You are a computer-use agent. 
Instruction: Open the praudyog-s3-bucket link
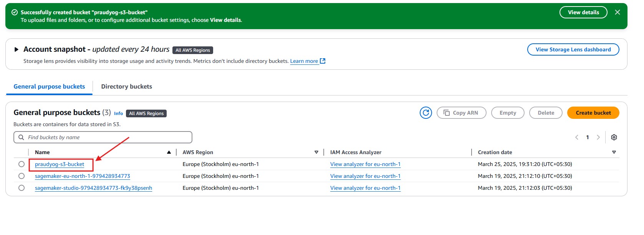[x=60, y=164]
